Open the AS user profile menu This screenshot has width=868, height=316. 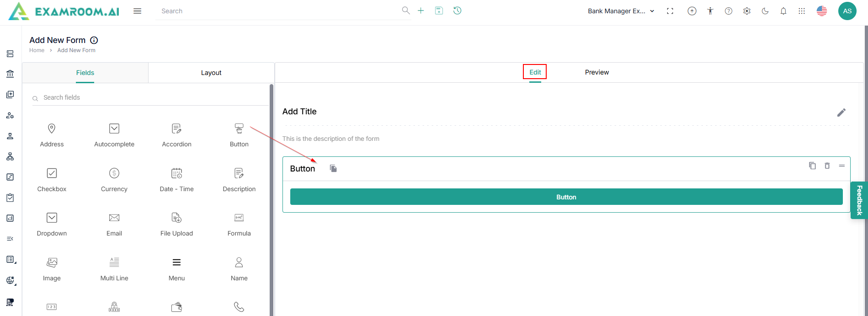pos(847,11)
